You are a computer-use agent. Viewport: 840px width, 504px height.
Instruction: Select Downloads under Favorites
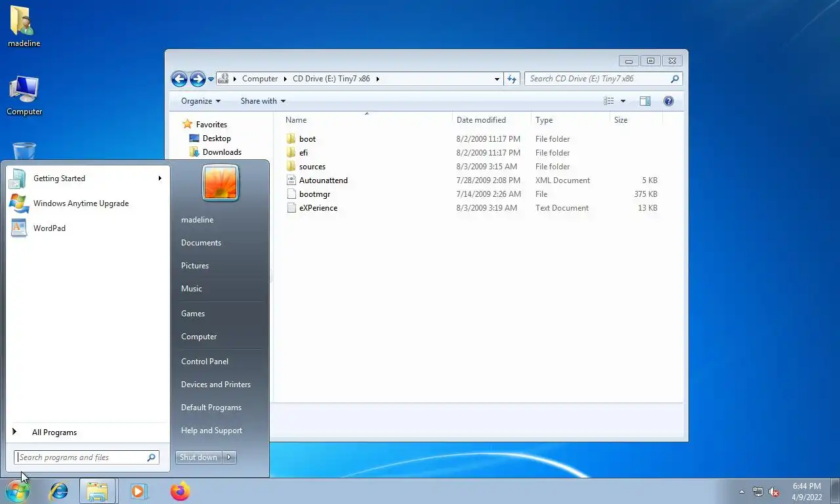[222, 152]
